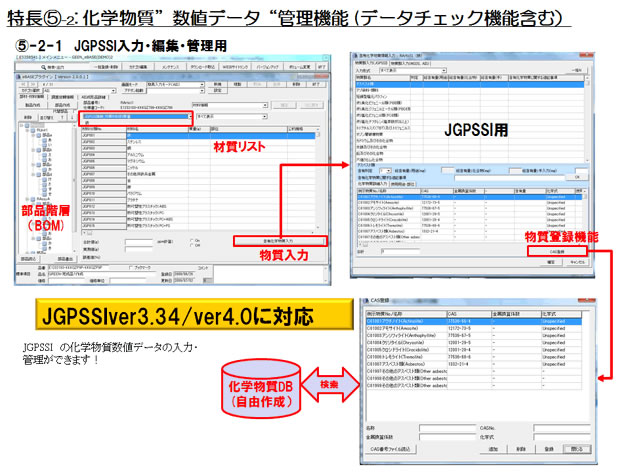630x473 pixels.
Task: Click the 部品書出 button below BOM tree
Action: click(64, 259)
